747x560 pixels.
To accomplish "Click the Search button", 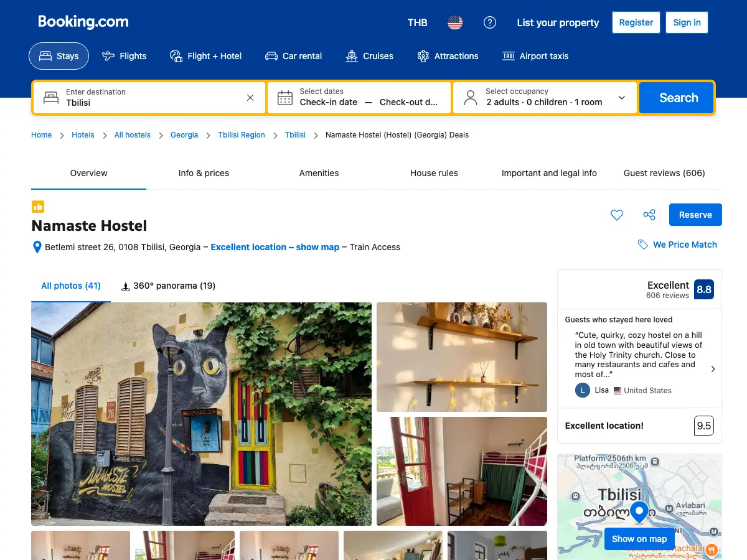I will point(676,98).
